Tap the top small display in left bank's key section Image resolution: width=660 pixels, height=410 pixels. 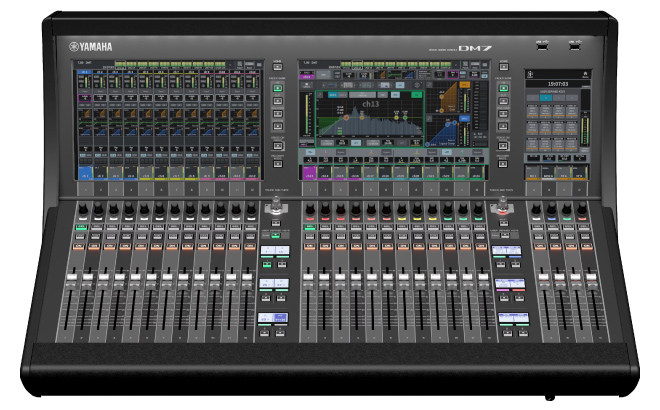(275, 252)
